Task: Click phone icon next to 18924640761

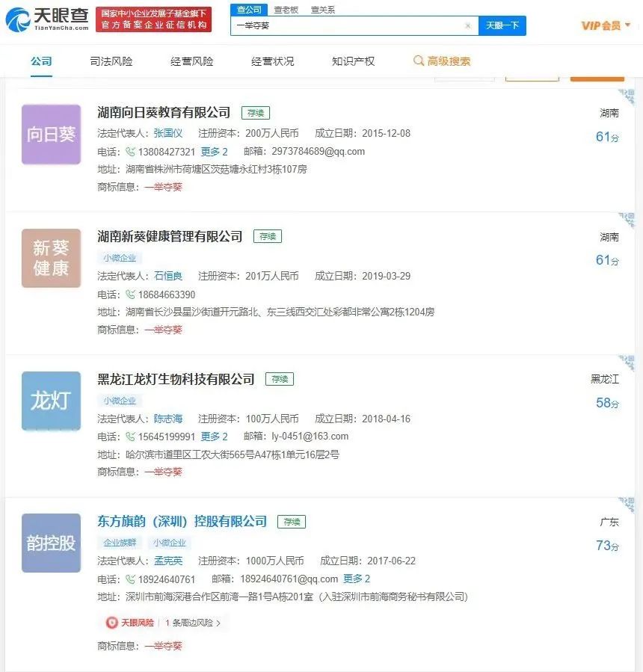Action: [x=130, y=579]
